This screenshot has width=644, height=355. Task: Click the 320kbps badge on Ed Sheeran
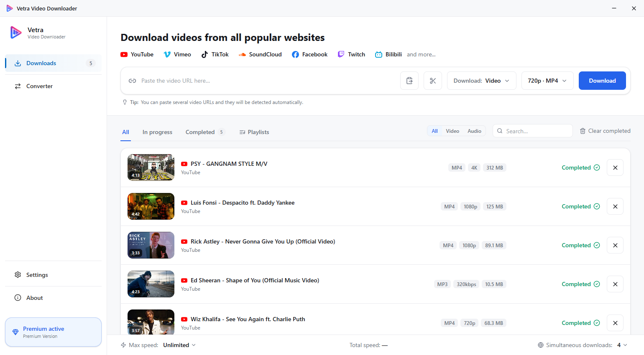click(x=466, y=284)
